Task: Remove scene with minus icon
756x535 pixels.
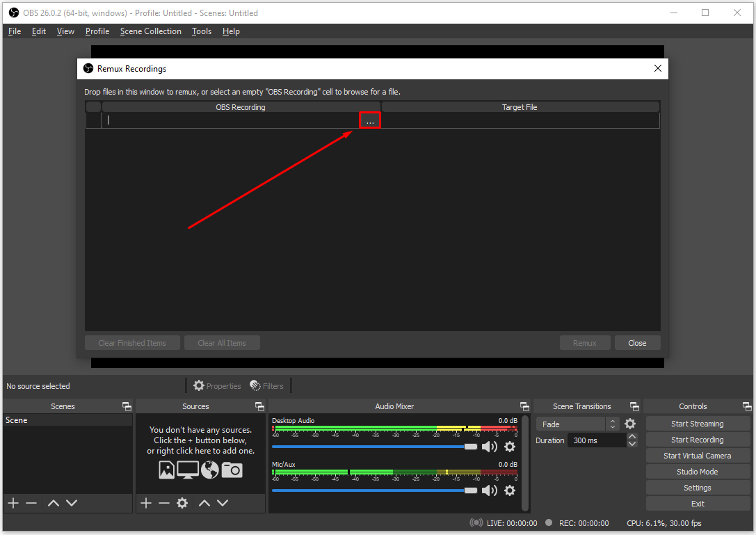Action: (31, 503)
